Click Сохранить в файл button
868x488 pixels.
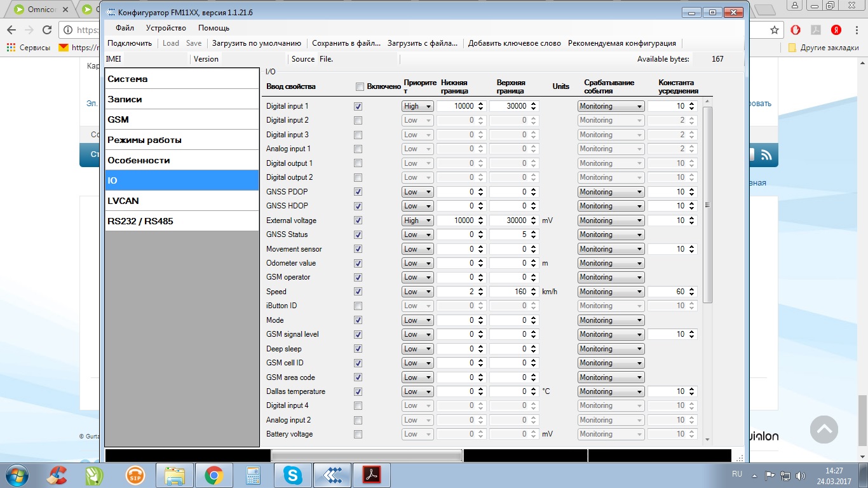(x=346, y=43)
